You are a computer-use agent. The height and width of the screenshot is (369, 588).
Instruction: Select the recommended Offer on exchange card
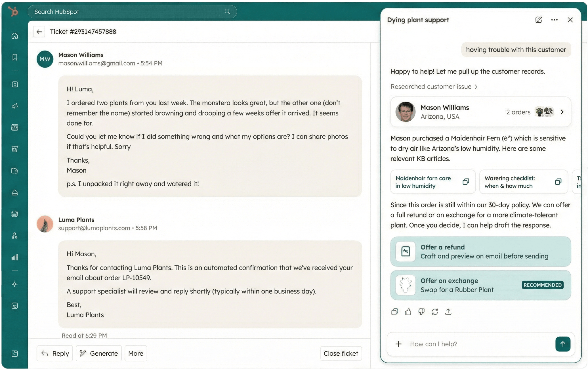(480, 285)
